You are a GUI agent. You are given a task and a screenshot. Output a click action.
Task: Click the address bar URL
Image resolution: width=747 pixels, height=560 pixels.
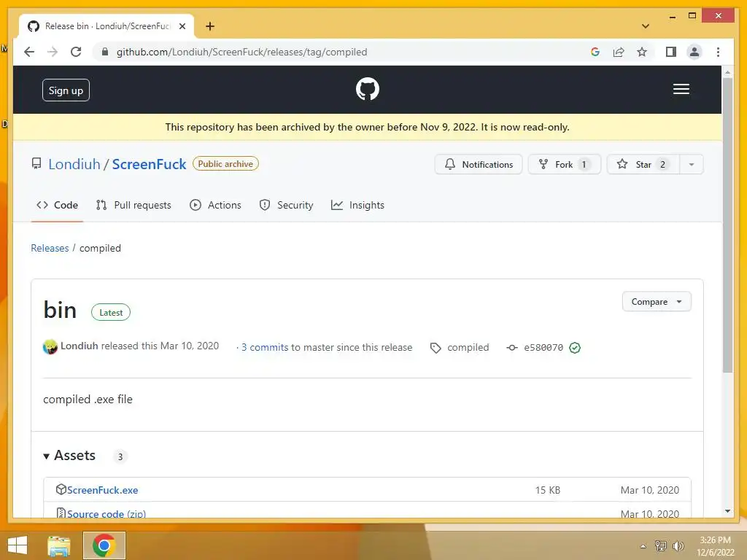click(x=241, y=52)
